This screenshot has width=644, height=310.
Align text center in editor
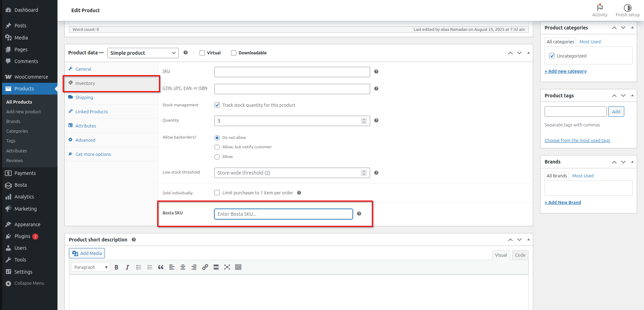[x=183, y=267]
